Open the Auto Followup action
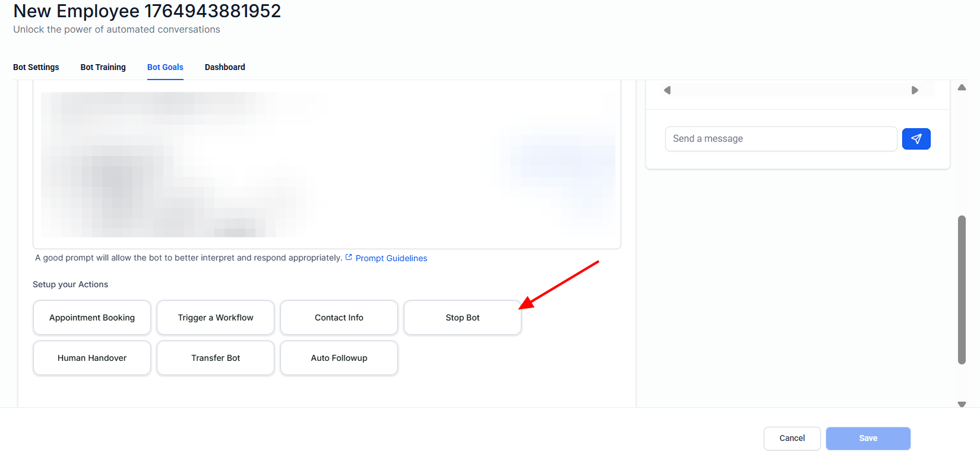Screen dimensions: 980x457 (339, 358)
